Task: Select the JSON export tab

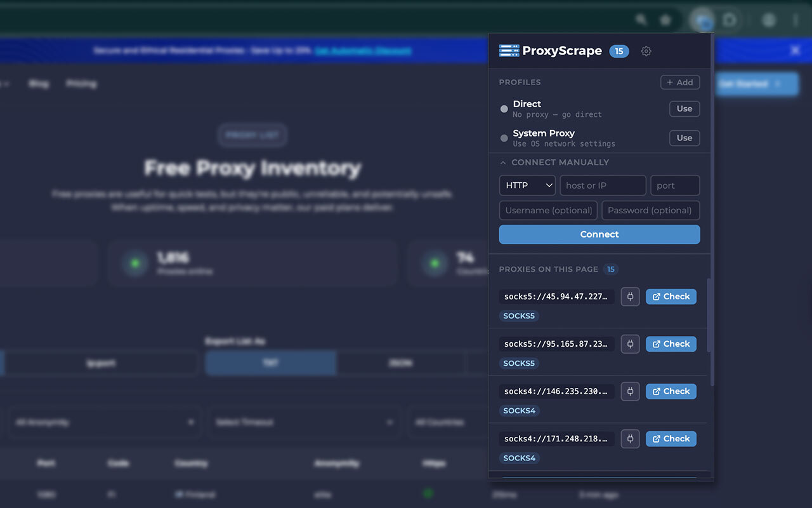Action: [x=401, y=363]
